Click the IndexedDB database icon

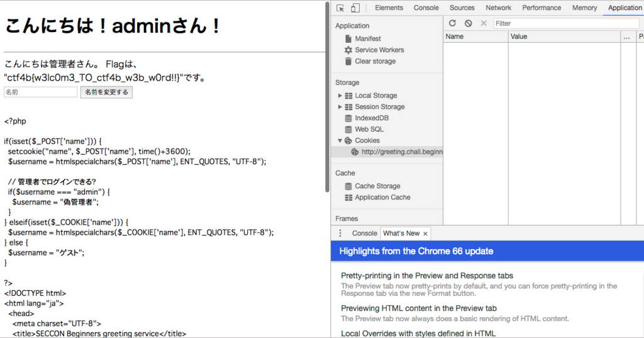(348, 118)
